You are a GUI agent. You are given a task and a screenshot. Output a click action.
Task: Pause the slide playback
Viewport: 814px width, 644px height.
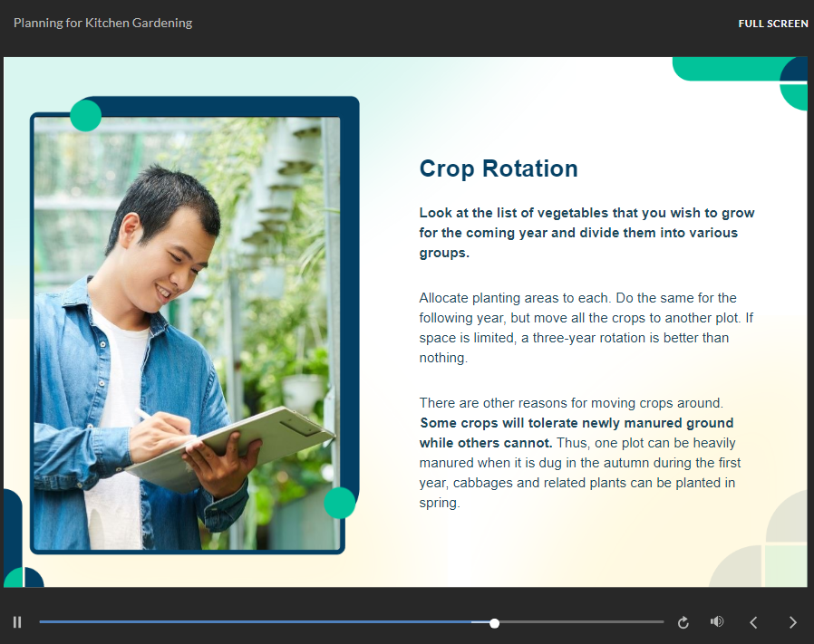17,621
